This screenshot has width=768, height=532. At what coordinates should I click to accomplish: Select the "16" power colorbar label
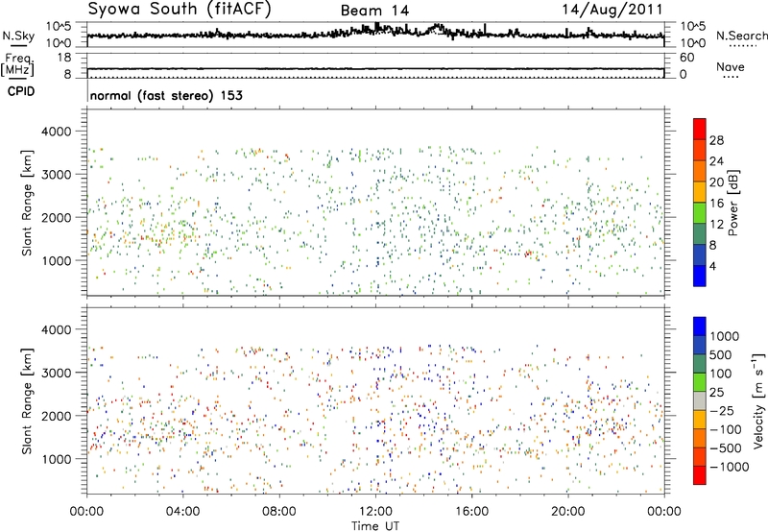tap(716, 204)
